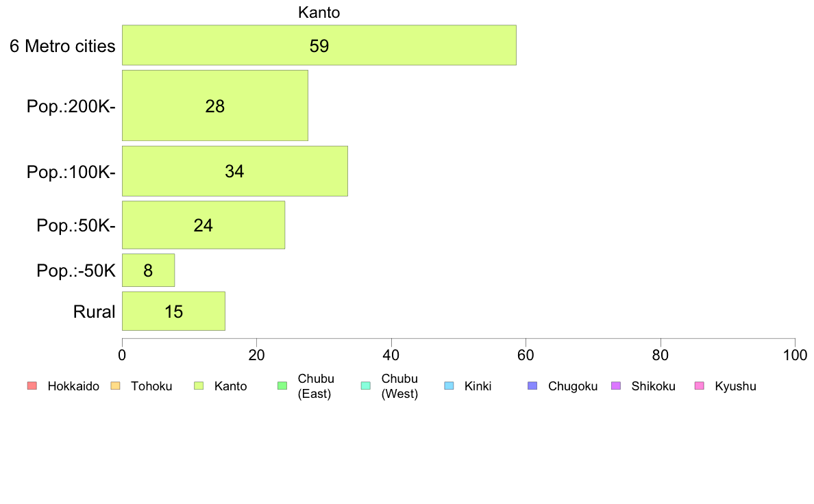Image resolution: width=814 pixels, height=504 pixels.
Task: Click the Chubu (West) teal legend swatch
Action: tap(366, 386)
